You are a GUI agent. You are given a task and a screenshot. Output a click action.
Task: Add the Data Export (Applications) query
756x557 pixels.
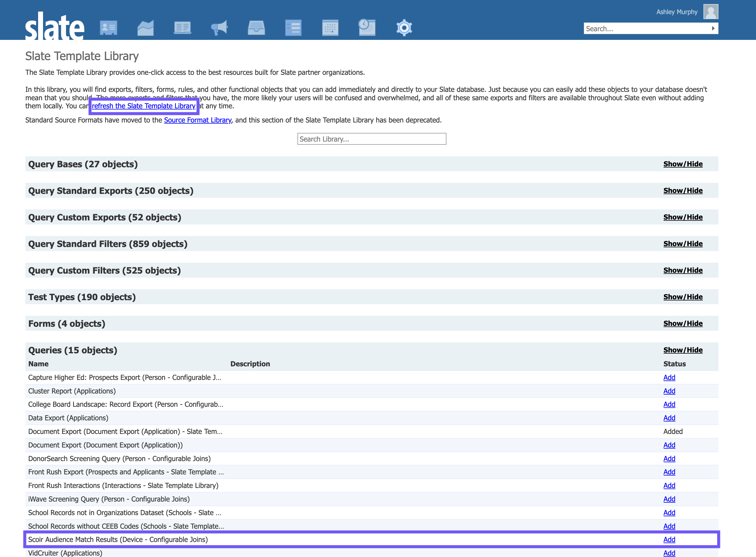(669, 418)
